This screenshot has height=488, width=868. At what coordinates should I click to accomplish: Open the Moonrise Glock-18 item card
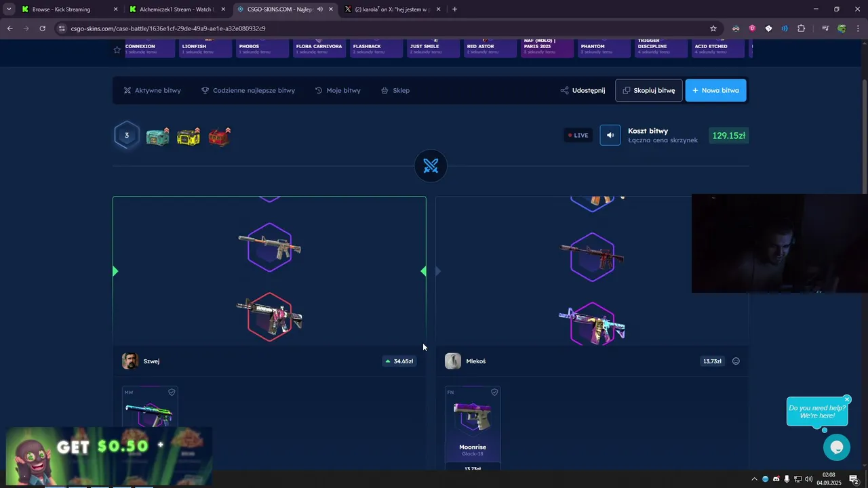tap(473, 427)
